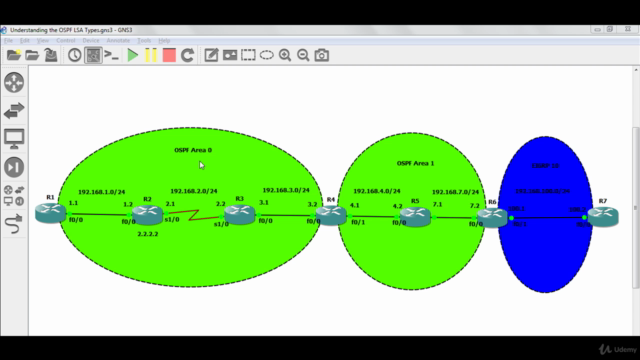Select router R3 in topology
Viewport: 640px width, 360px height.
pos(240,214)
